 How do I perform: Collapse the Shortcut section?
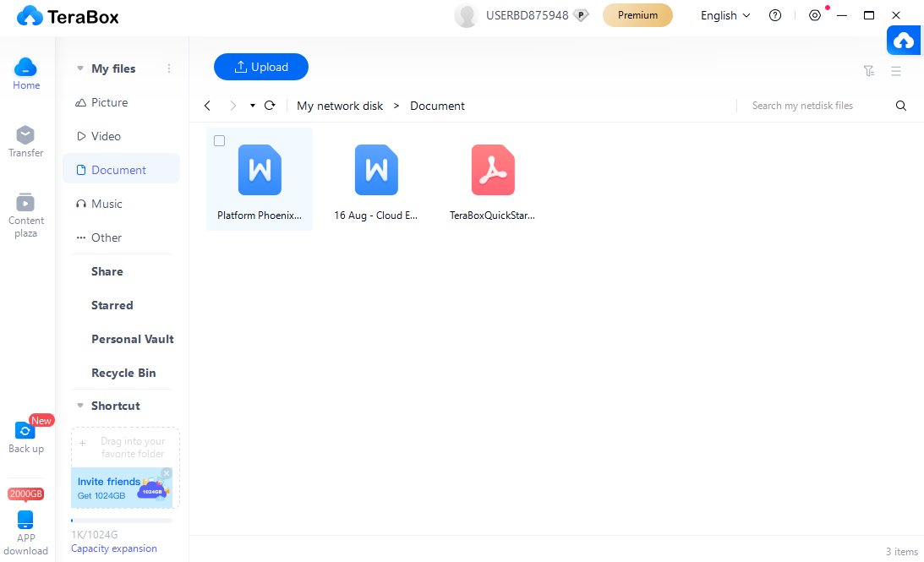click(x=80, y=406)
